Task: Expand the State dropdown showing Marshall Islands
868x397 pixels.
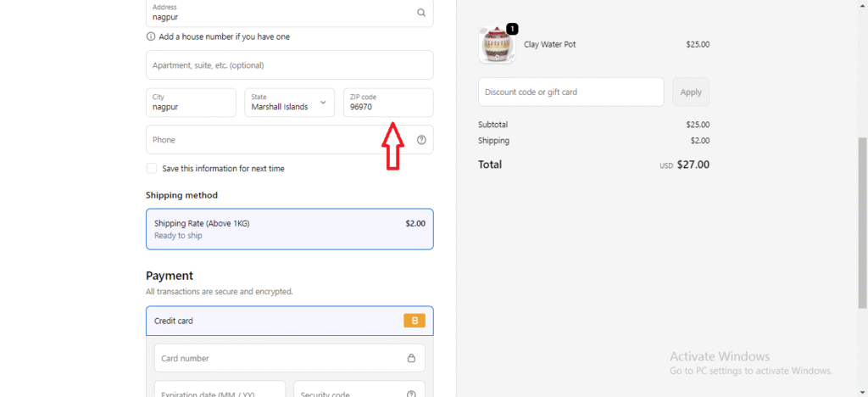Action: click(290, 103)
